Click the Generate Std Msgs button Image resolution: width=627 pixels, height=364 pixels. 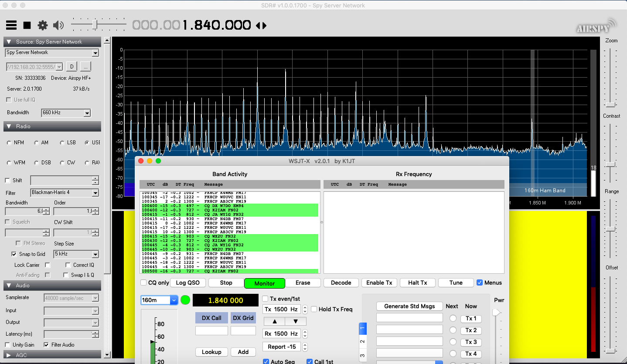click(x=409, y=306)
